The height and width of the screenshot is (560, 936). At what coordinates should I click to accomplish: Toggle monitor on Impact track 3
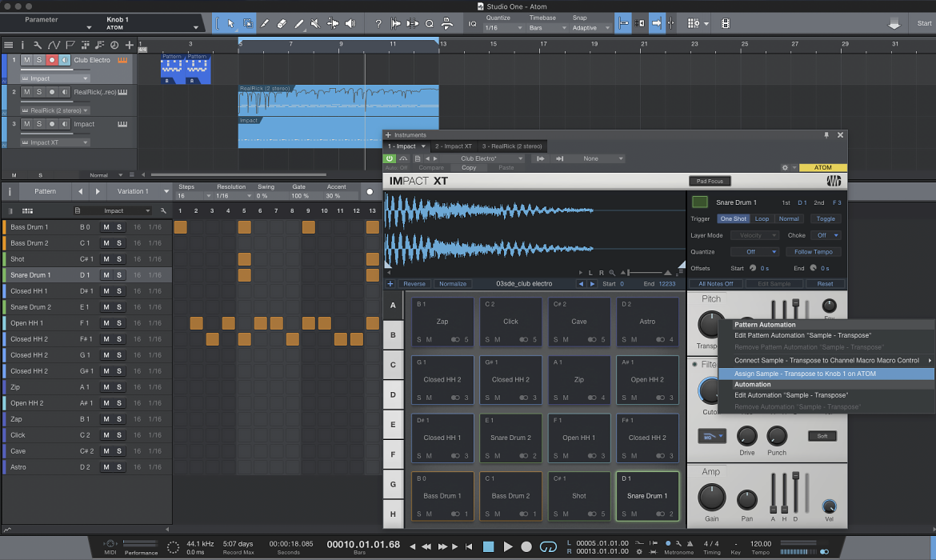[65, 124]
